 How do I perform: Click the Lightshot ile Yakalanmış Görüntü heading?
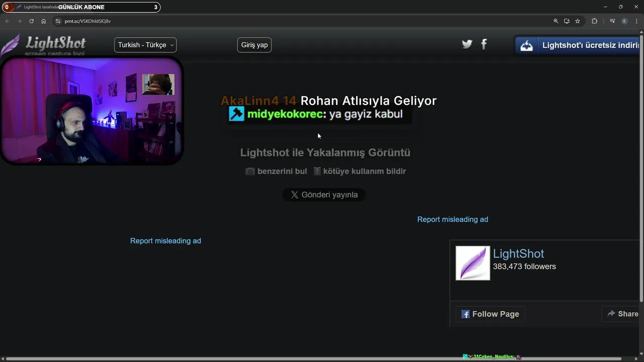coord(325,152)
